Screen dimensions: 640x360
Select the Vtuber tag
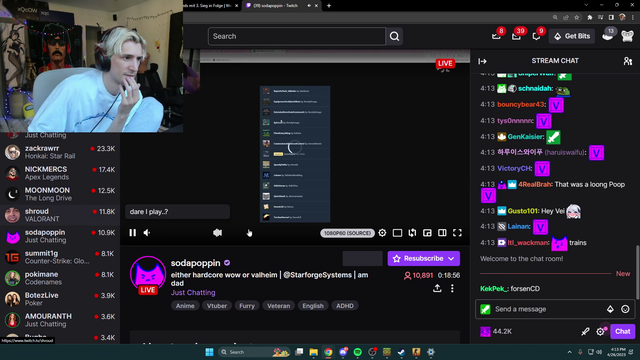217,306
